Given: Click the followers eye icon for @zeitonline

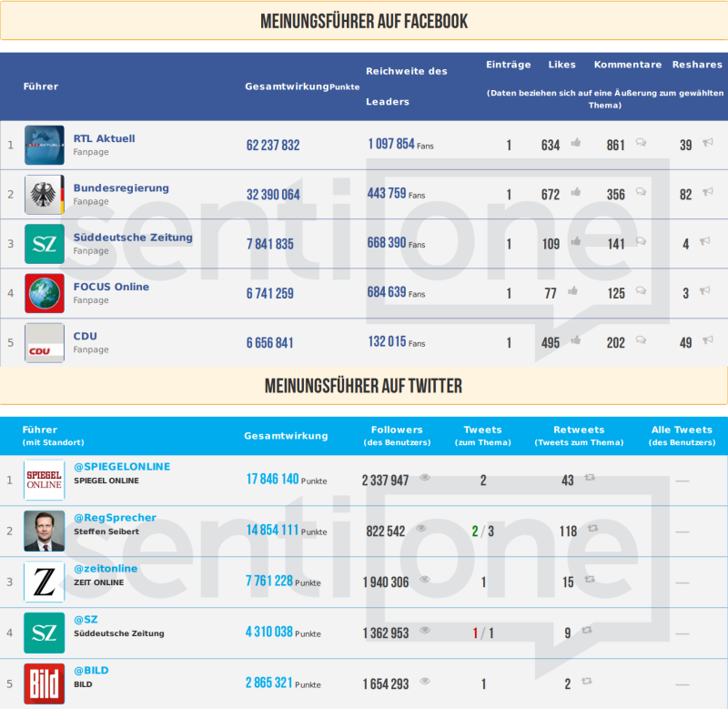Looking at the screenshot, I should tap(425, 580).
